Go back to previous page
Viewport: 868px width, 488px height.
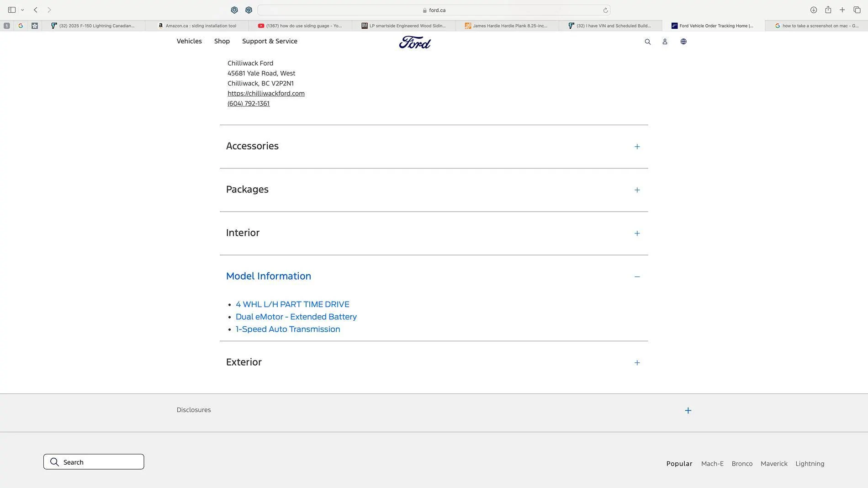tap(36, 10)
